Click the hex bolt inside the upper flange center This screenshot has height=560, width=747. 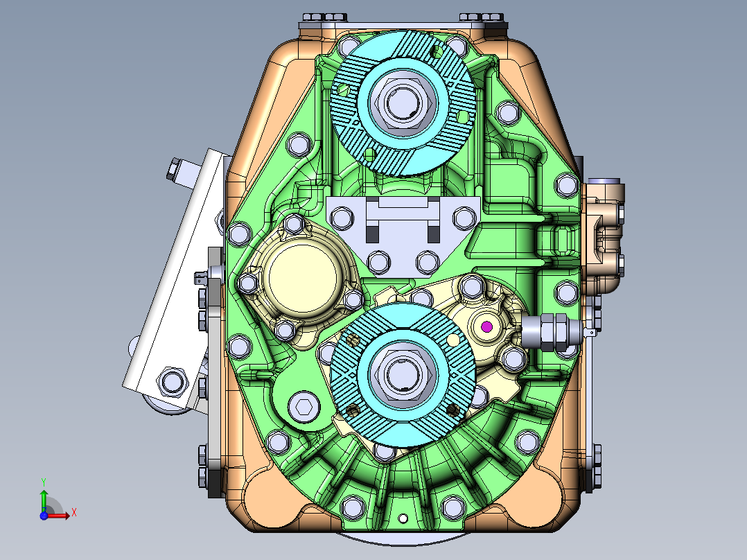(x=403, y=101)
